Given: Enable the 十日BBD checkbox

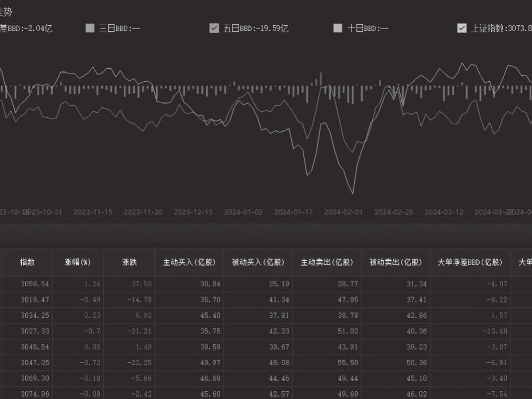Looking at the screenshot, I should [x=338, y=28].
